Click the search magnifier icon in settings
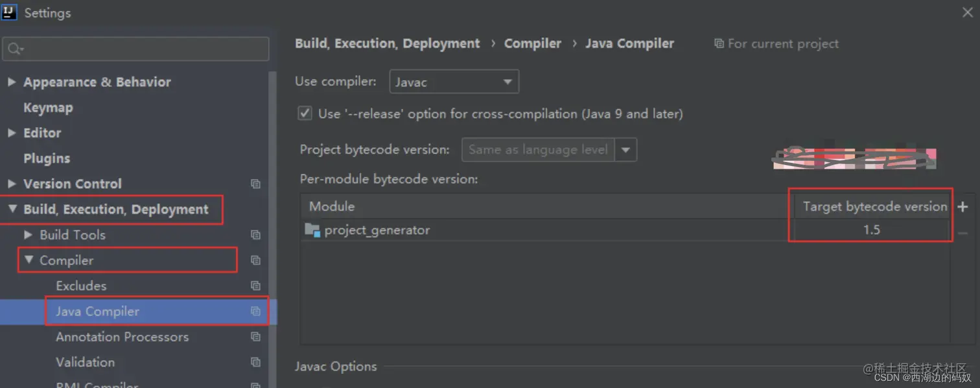This screenshot has height=388, width=980. tap(16, 49)
